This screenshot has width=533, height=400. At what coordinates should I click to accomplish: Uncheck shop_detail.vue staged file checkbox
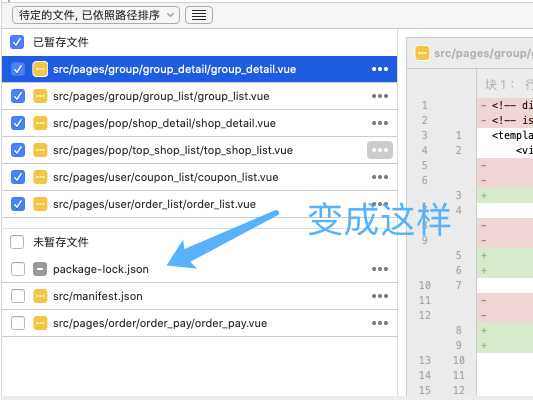pos(18,123)
